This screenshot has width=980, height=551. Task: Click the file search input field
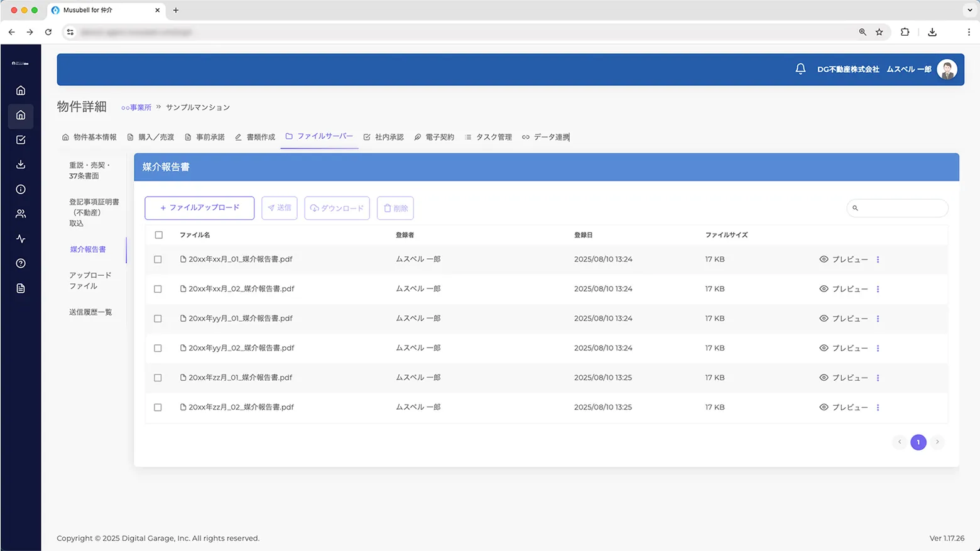coord(901,208)
